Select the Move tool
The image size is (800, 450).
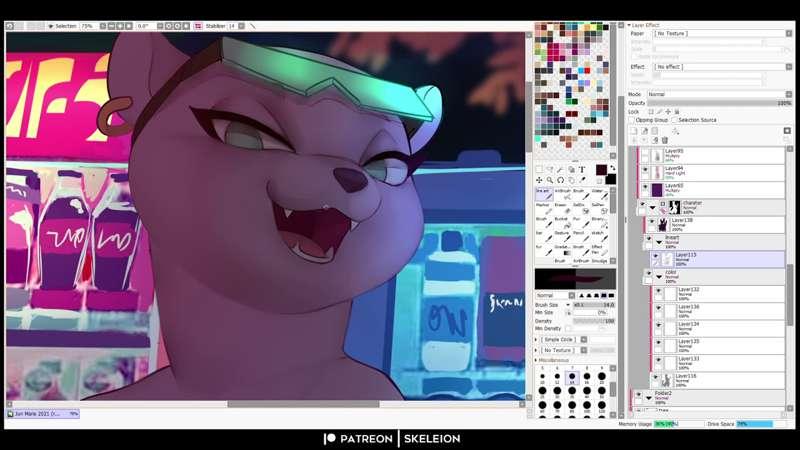pyautogui.click(x=539, y=180)
